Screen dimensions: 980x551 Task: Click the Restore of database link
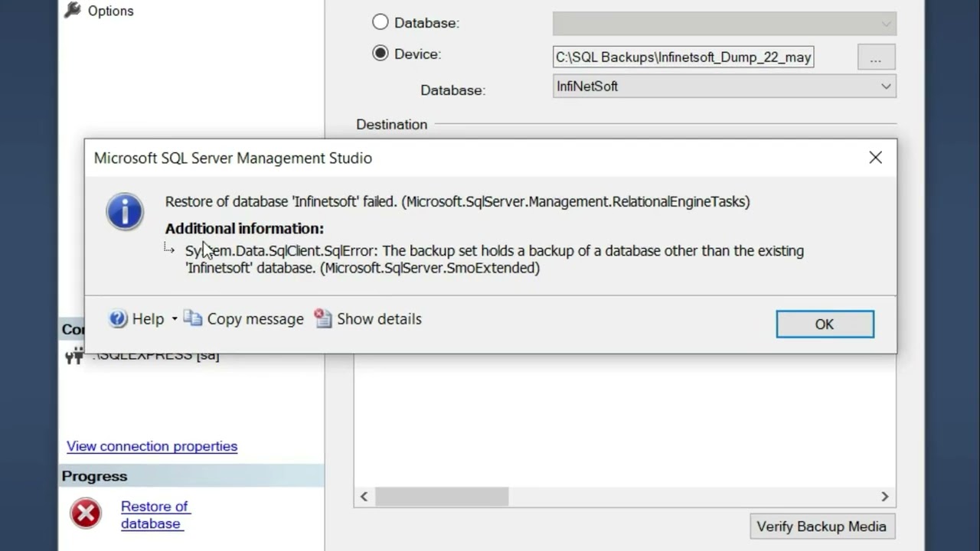[x=154, y=515]
